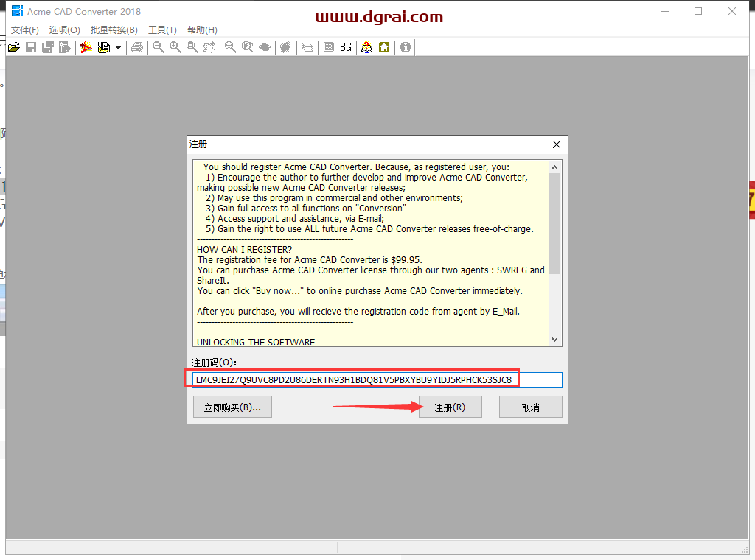Maximize the Acme CAD Converter window

[698, 11]
